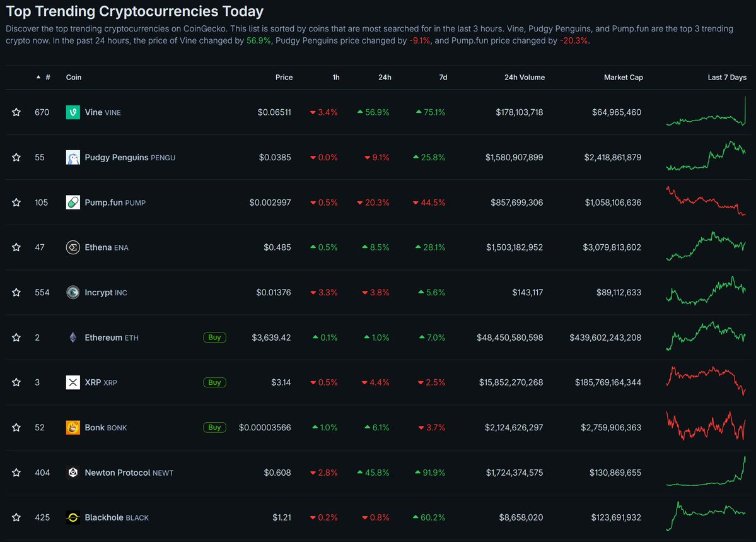Sort by Price column header
Screen dimensions: 756x542
point(284,77)
